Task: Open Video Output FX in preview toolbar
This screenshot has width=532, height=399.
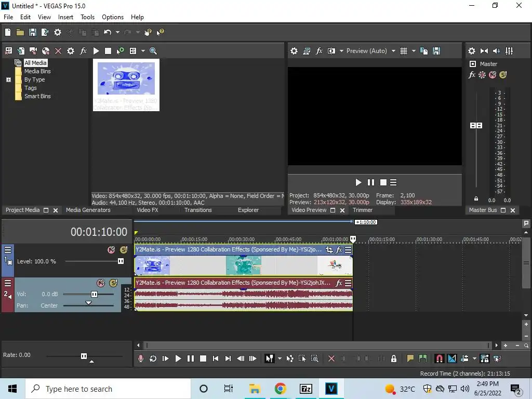Action: click(x=319, y=51)
